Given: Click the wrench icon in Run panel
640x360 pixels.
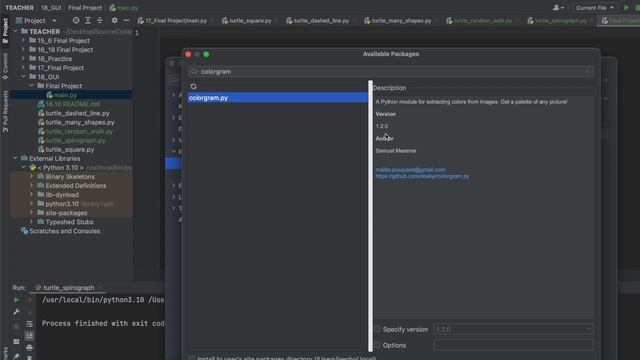Looking at the screenshot, I should coord(16,312).
